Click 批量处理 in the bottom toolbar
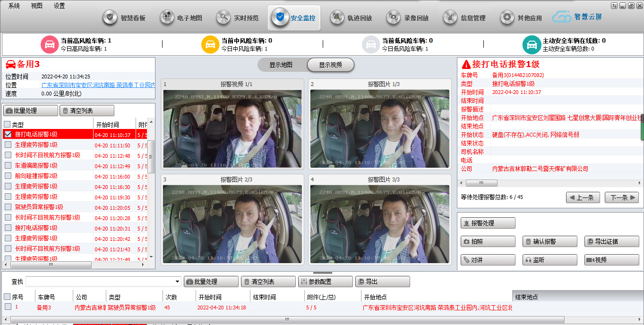The image size is (644, 325). 211,282
